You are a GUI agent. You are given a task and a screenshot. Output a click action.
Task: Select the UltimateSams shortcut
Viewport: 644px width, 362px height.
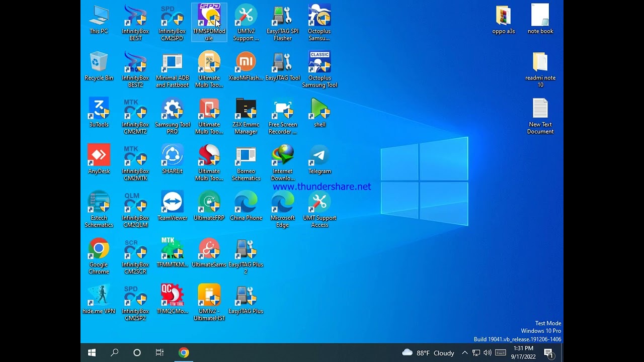(x=209, y=253)
